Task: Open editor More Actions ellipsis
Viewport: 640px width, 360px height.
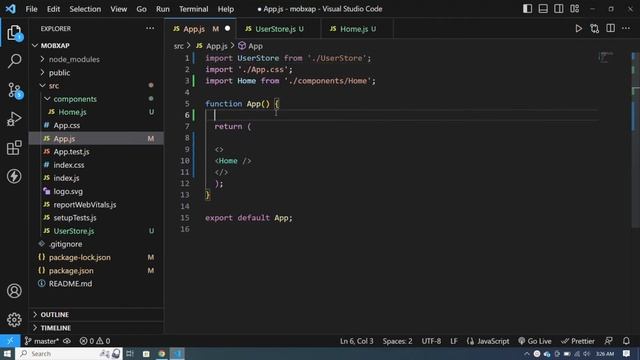Action: click(626, 29)
